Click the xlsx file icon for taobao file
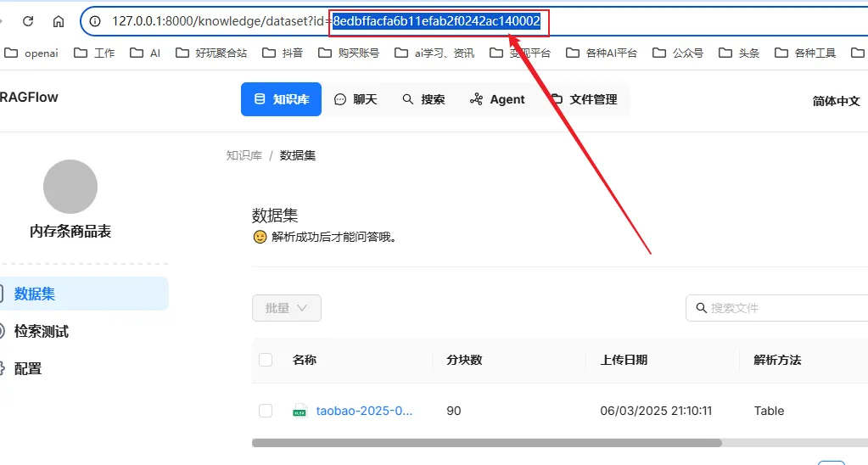Viewport: 868px width, 465px height. tap(299, 411)
